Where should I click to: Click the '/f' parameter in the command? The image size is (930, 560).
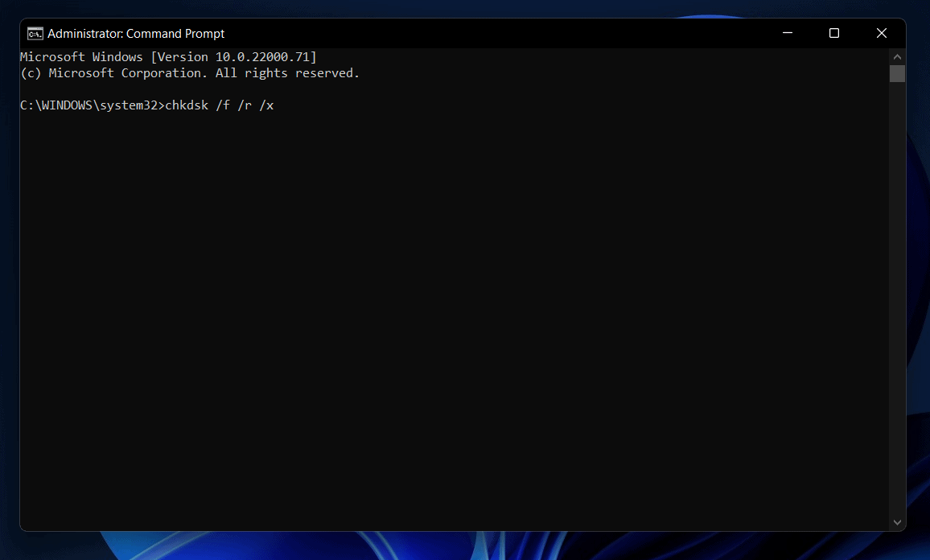(222, 105)
